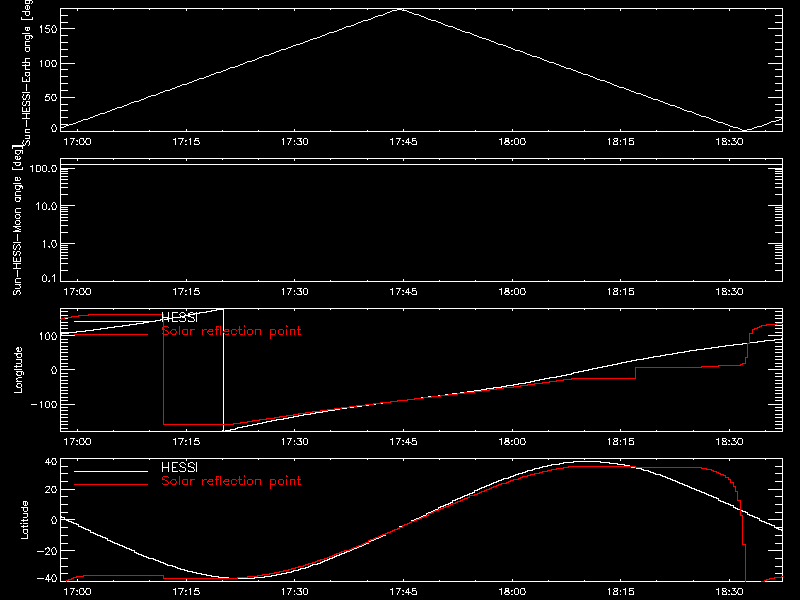Click 18:30 tick under Earth angle plot

(729, 141)
